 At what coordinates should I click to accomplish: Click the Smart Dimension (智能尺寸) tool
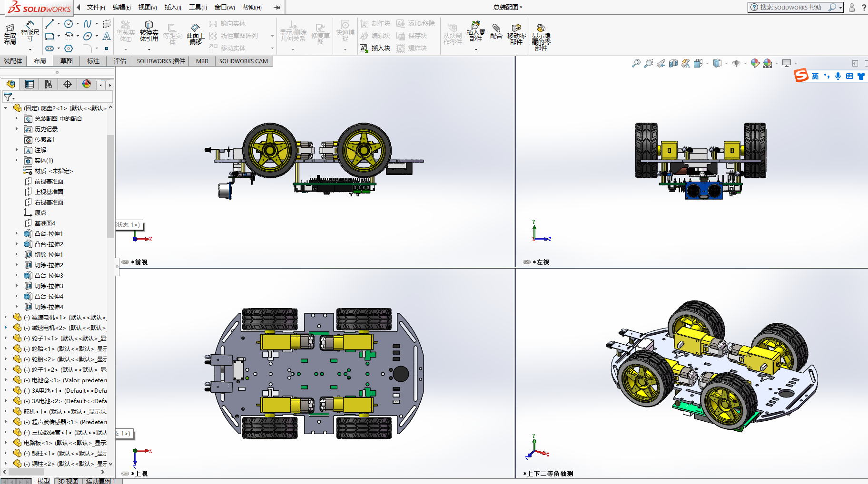(30, 31)
